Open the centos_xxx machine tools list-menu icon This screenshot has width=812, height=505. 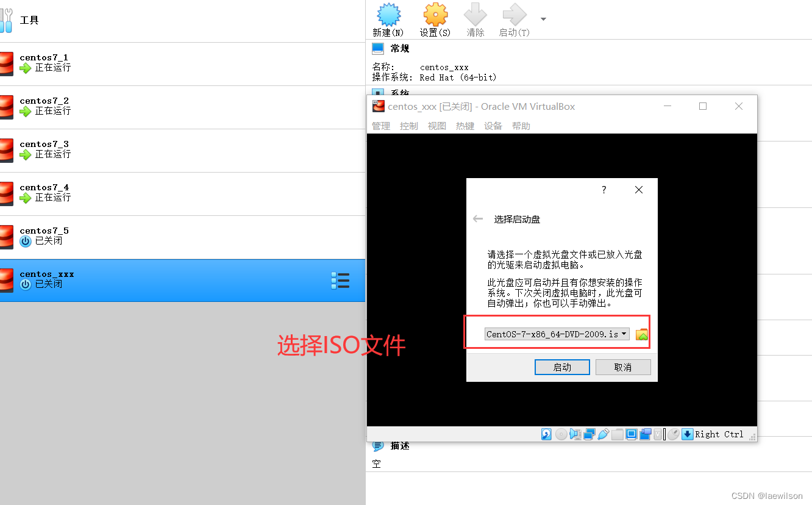tap(340, 281)
